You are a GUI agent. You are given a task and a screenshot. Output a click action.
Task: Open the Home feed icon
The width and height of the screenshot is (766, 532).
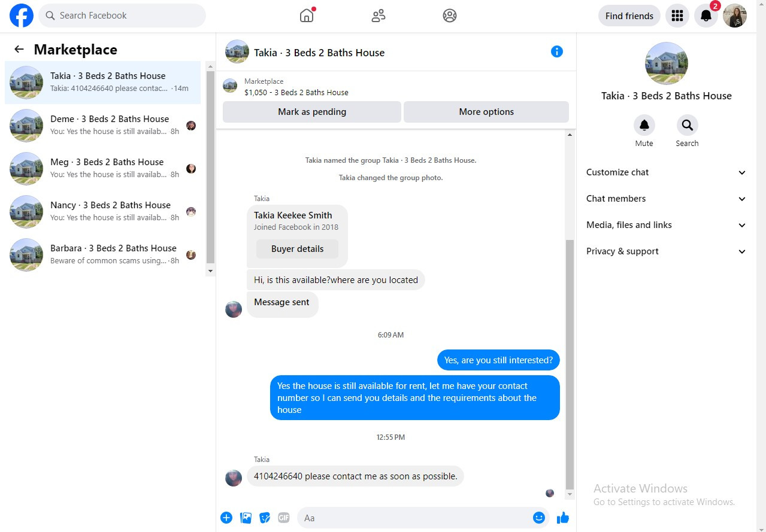(x=307, y=16)
